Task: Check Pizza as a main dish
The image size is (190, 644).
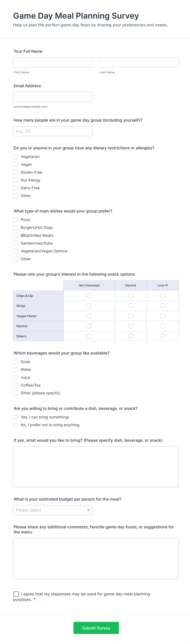Action: click(x=16, y=220)
